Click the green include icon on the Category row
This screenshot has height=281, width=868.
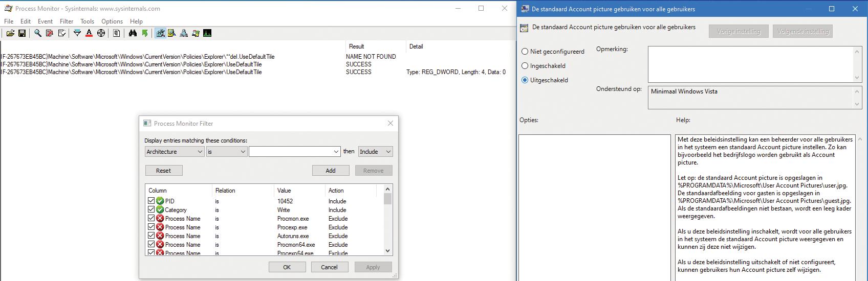[x=160, y=210]
